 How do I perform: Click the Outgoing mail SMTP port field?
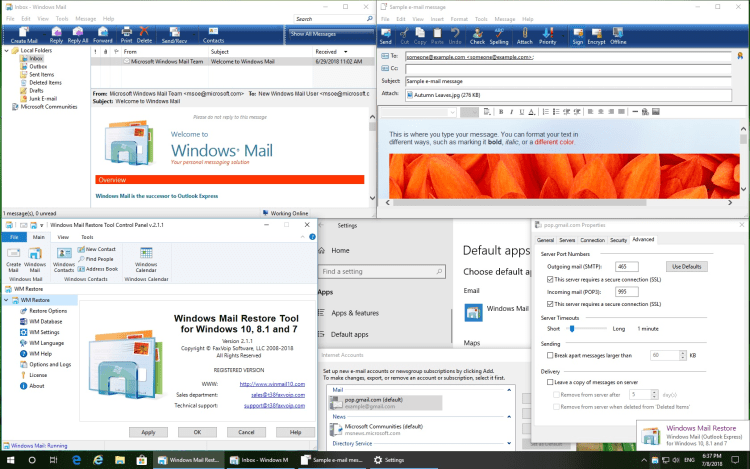[x=627, y=267]
